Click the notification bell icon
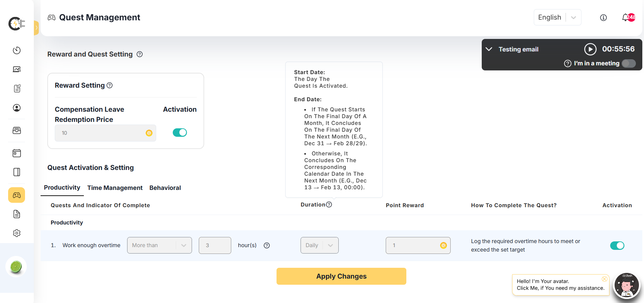Viewport: 644px width, 303px height. tap(625, 18)
